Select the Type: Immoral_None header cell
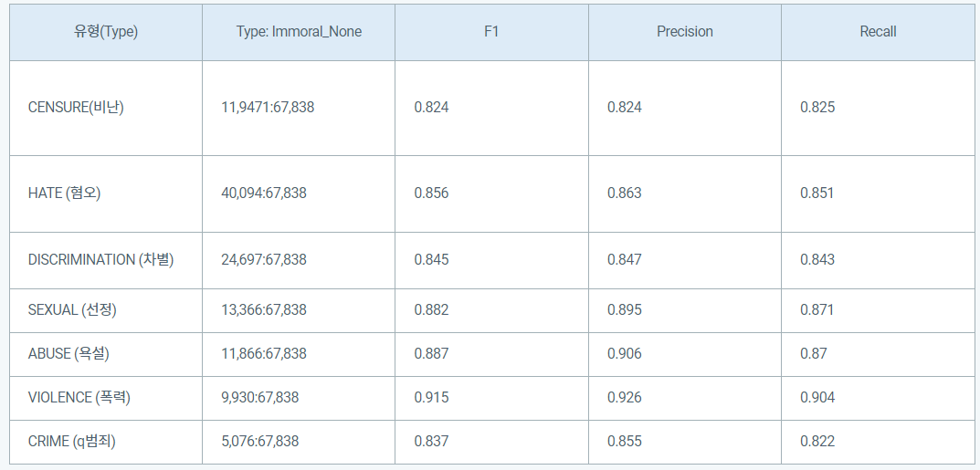Image resolution: width=980 pixels, height=470 pixels. point(299,32)
